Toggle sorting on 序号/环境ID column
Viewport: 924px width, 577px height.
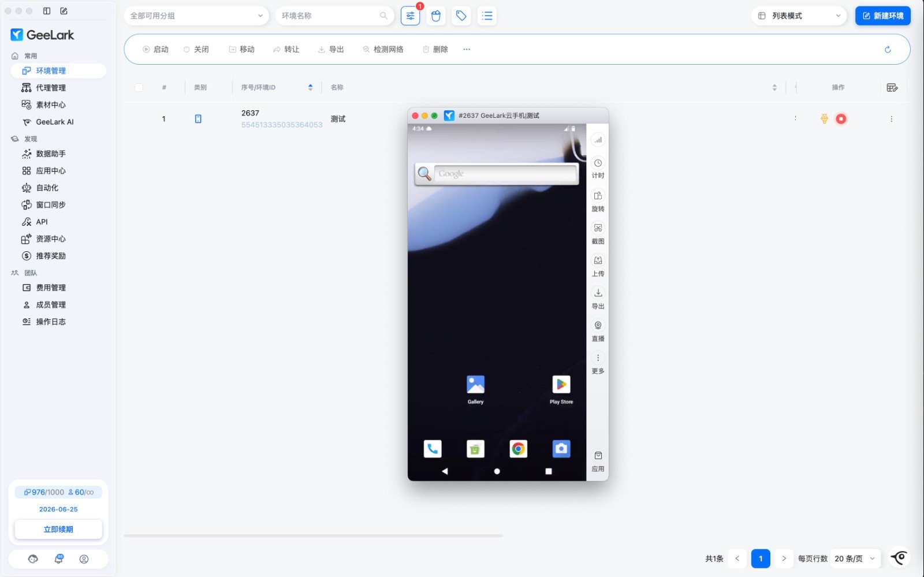pos(310,88)
